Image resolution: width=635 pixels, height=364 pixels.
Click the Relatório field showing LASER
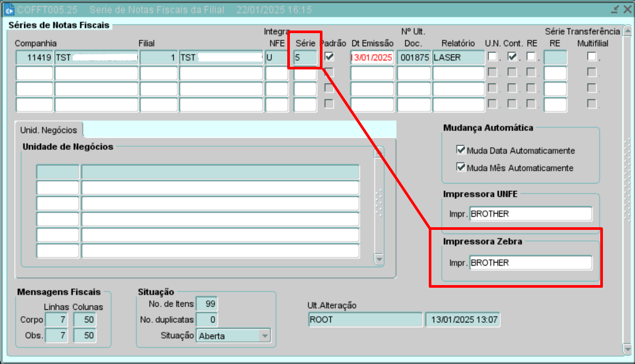pos(458,57)
